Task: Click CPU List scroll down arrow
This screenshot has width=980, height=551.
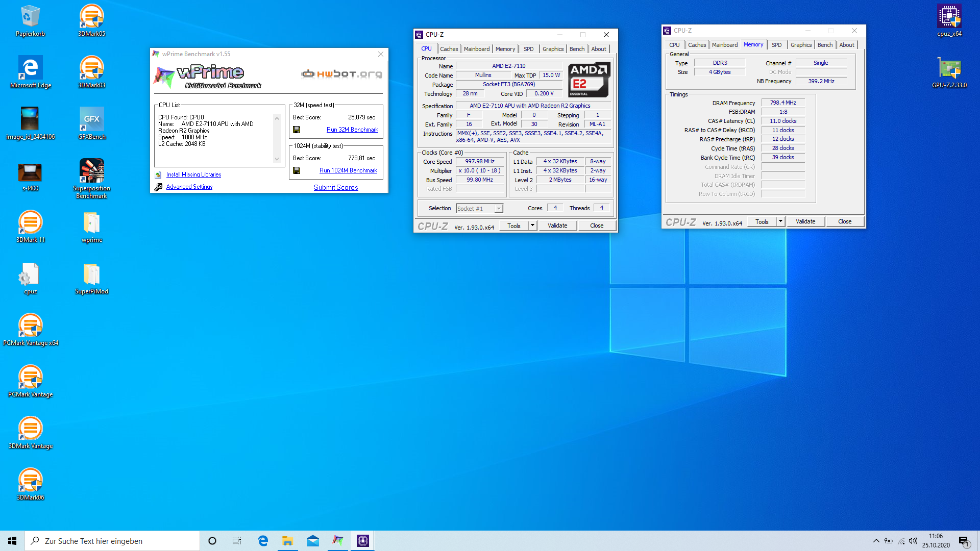Action: (277, 159)
